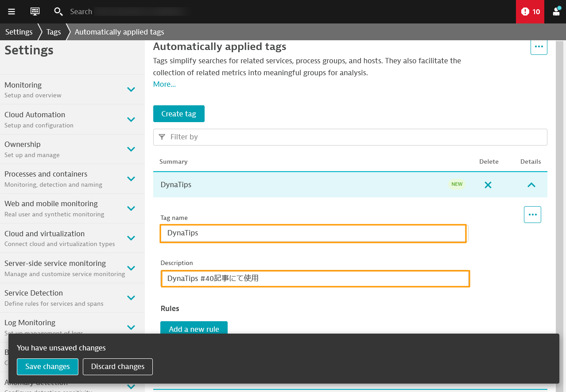Open the More... link under the description
The width and height of the screenshot is (566, 392).
pos(164,84)
